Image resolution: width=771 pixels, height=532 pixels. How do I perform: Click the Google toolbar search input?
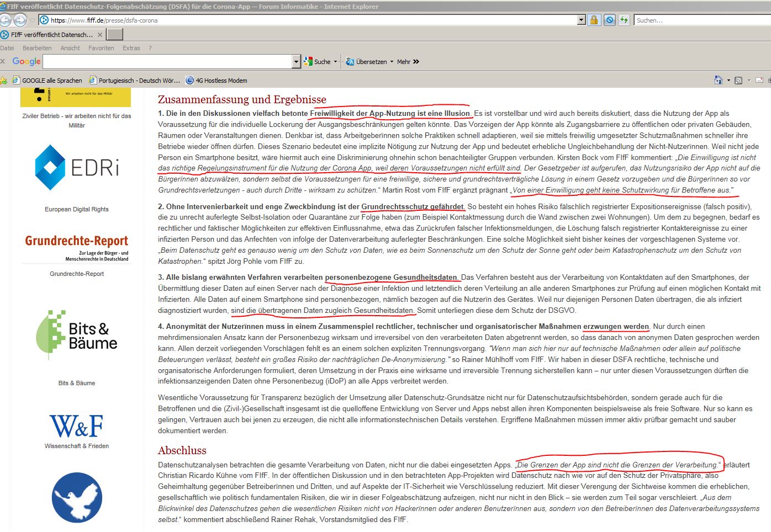(167, 61)
